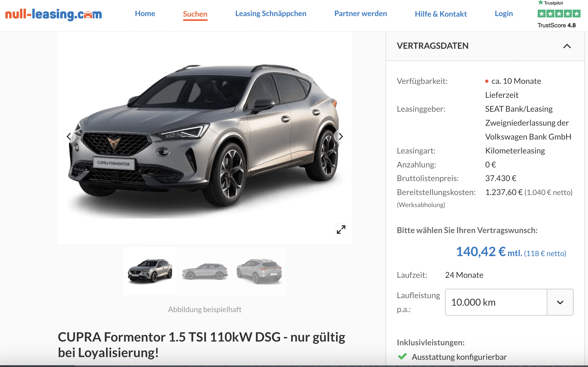Go to the Home menu item
This screenshot has width=588, height=367.
point(145,14)
